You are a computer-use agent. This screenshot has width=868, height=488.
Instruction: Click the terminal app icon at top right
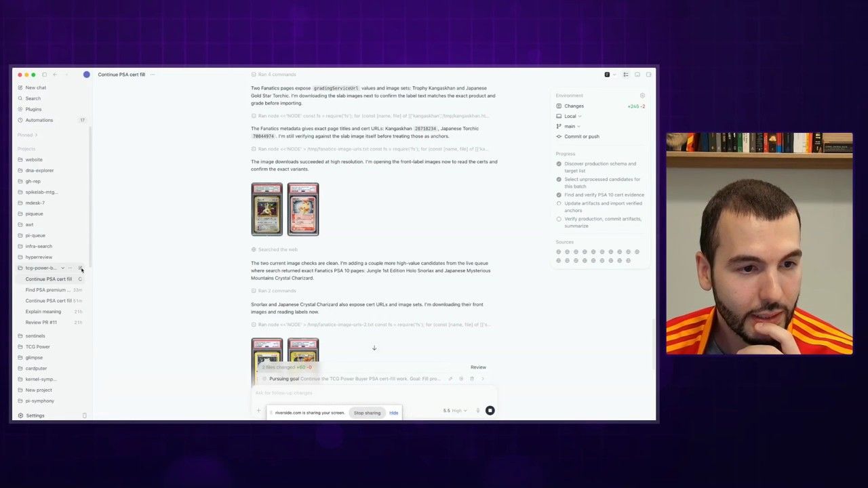tap(607, 75)
